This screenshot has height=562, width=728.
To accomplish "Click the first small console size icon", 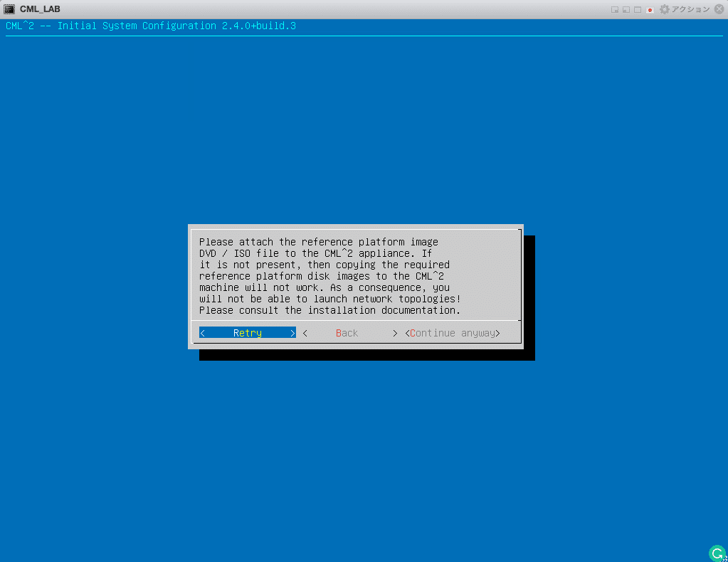I will [615, 10].
